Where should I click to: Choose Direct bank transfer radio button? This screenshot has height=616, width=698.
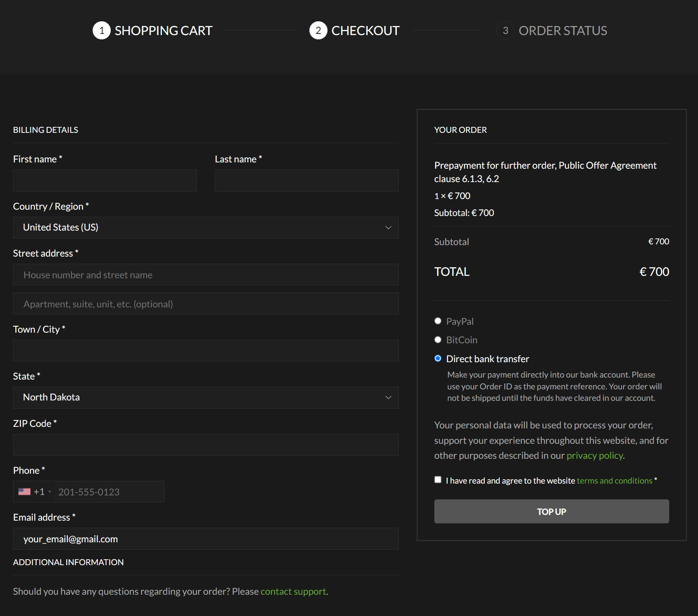pyautogui.click(x=438, y=359)
